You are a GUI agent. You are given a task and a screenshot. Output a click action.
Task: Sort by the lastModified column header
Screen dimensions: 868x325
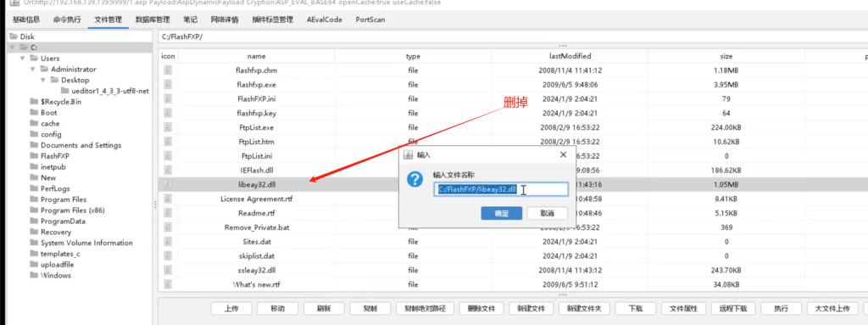click(570, 57)
